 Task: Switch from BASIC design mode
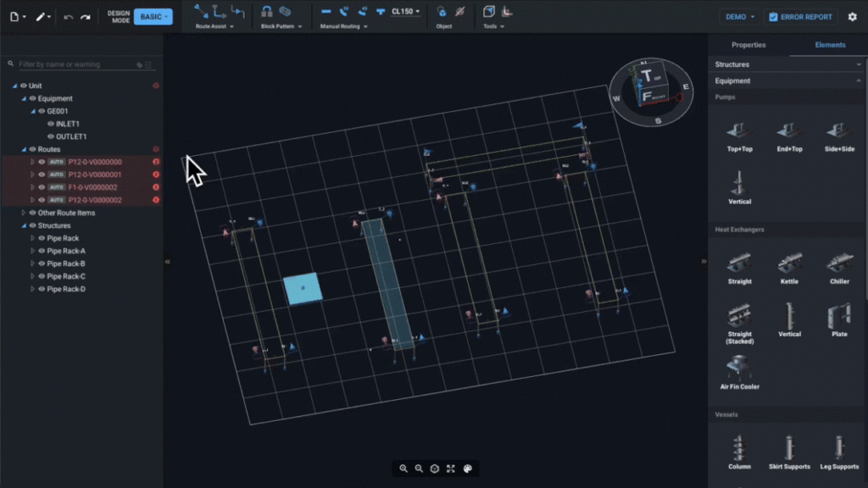point(153,15)
